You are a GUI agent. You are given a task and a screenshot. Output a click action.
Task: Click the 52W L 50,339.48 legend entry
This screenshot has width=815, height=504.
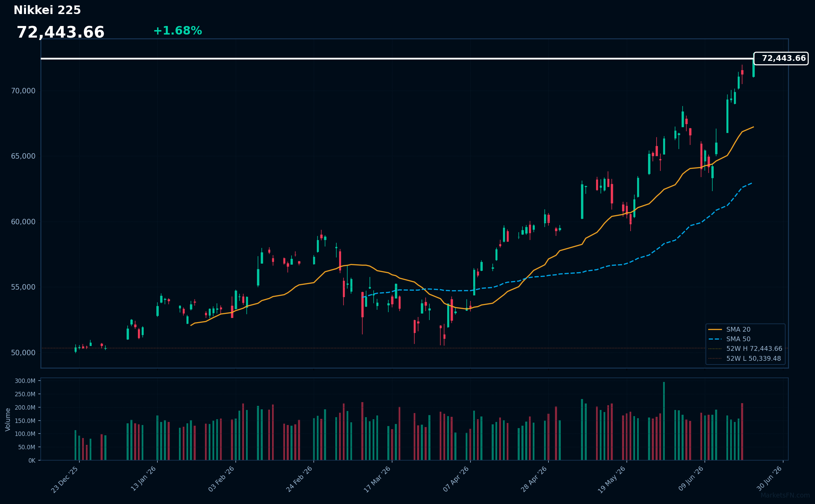[x=744, y=358]
